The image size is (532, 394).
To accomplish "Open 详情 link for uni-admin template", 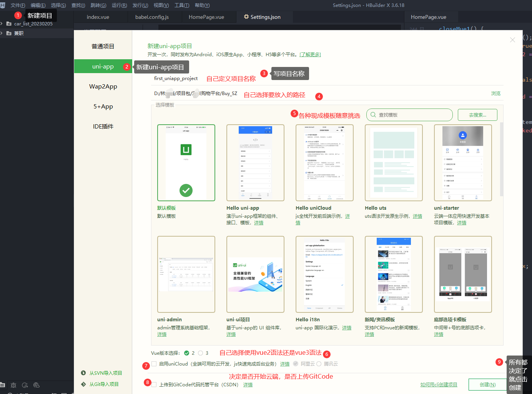I will (162, 334).
